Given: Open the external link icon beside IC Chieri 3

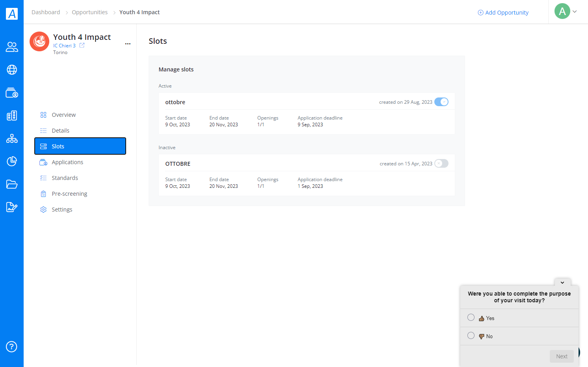Looking at the screenshot, I should click(82, 45).
